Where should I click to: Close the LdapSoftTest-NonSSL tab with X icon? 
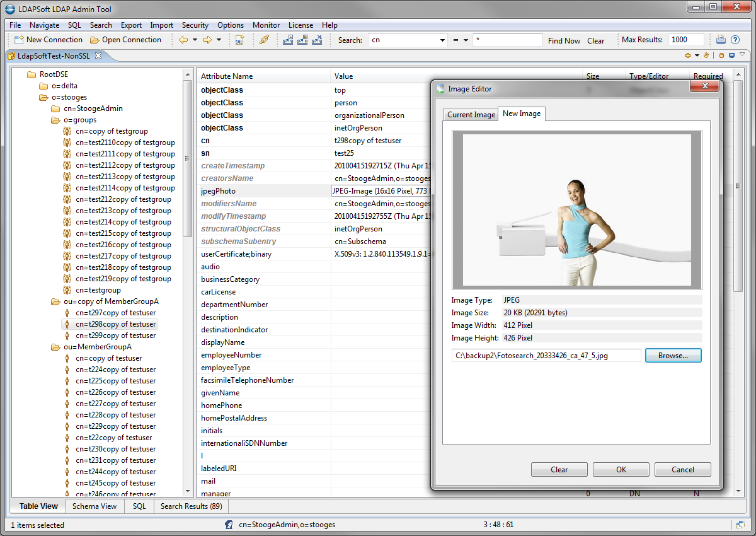click(x=98, y=55)
